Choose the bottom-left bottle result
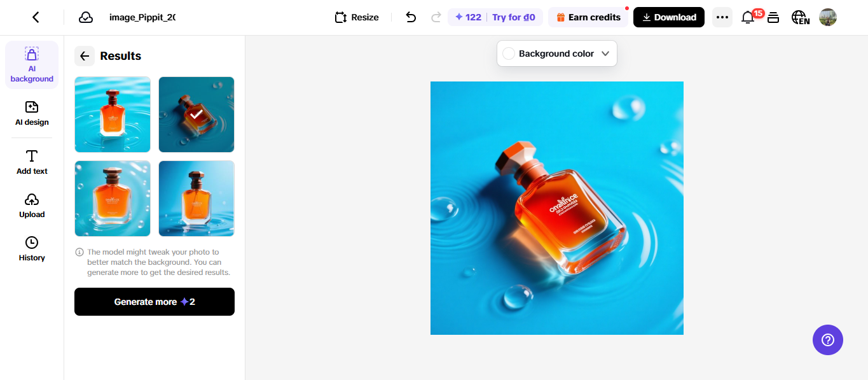868x380 pixels. [113, 199]
